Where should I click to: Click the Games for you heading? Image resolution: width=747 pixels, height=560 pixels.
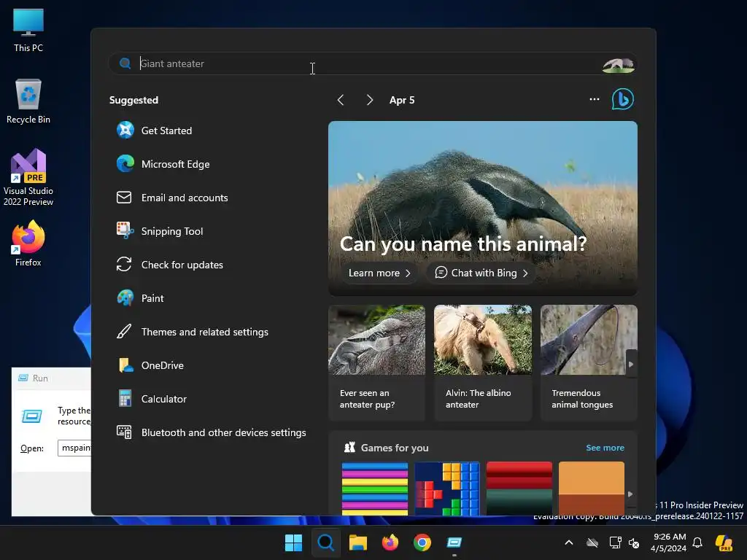395,448
